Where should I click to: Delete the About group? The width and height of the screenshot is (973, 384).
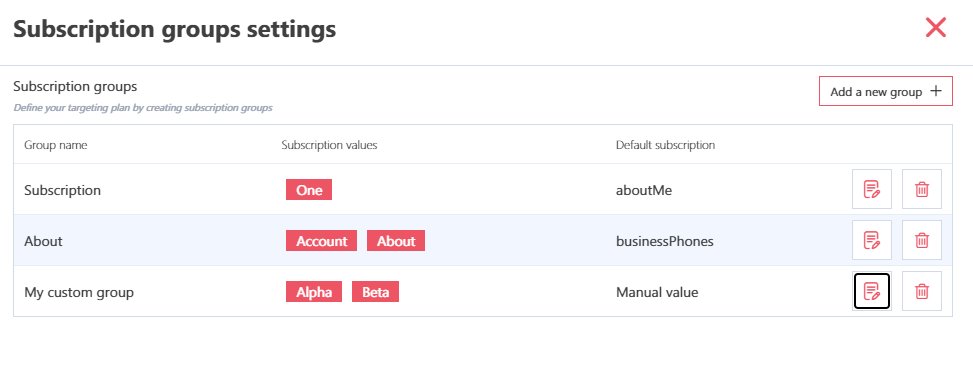921,240
